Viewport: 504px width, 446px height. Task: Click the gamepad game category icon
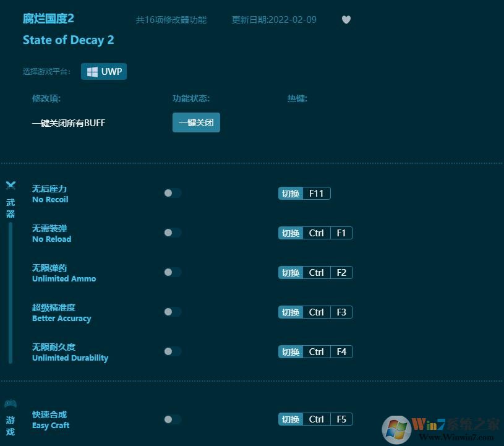[x=11, y=403]
